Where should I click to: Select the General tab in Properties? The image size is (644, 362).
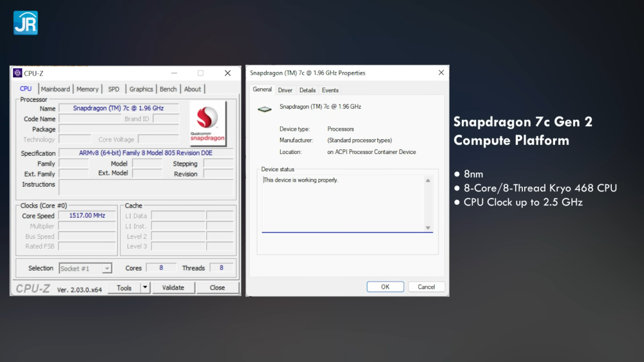[262, 90]
